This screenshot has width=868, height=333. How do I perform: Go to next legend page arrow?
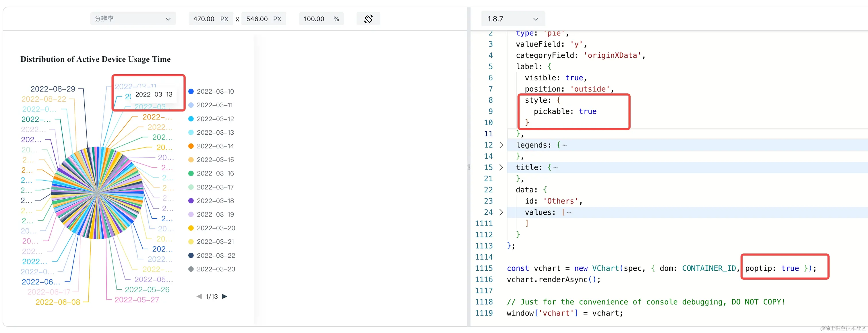tap(225, 296)
